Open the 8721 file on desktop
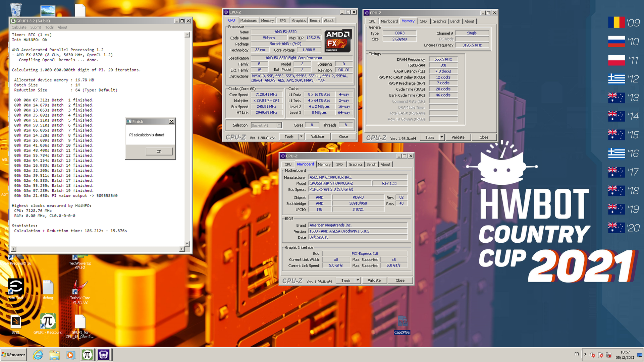 click(15, 325)
